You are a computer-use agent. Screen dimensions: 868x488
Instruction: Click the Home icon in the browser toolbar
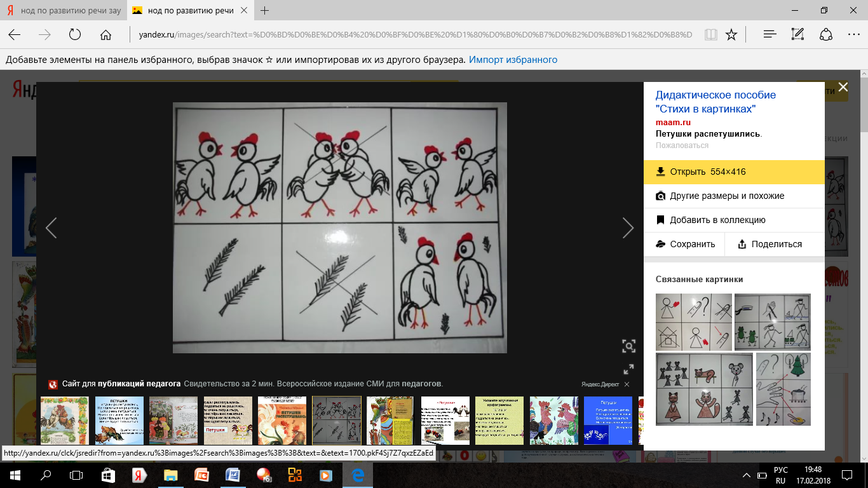point(105,34)
